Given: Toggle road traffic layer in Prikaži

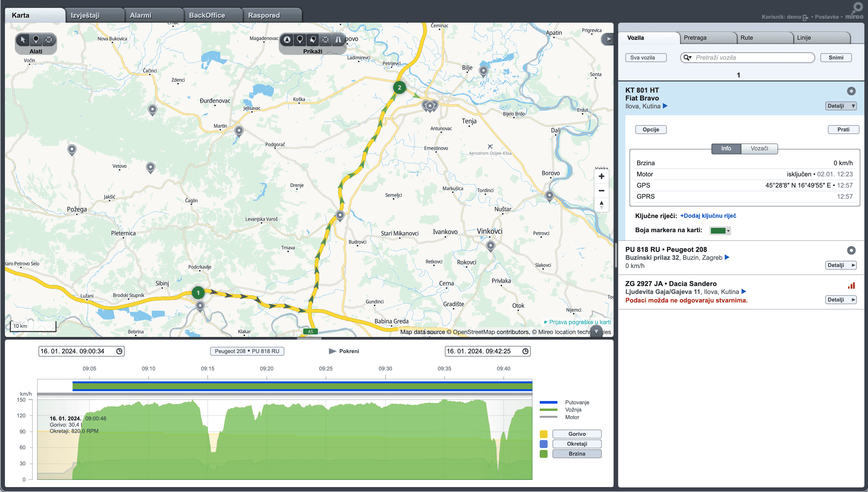Looking at the screenshot, I should pos(338,40).
